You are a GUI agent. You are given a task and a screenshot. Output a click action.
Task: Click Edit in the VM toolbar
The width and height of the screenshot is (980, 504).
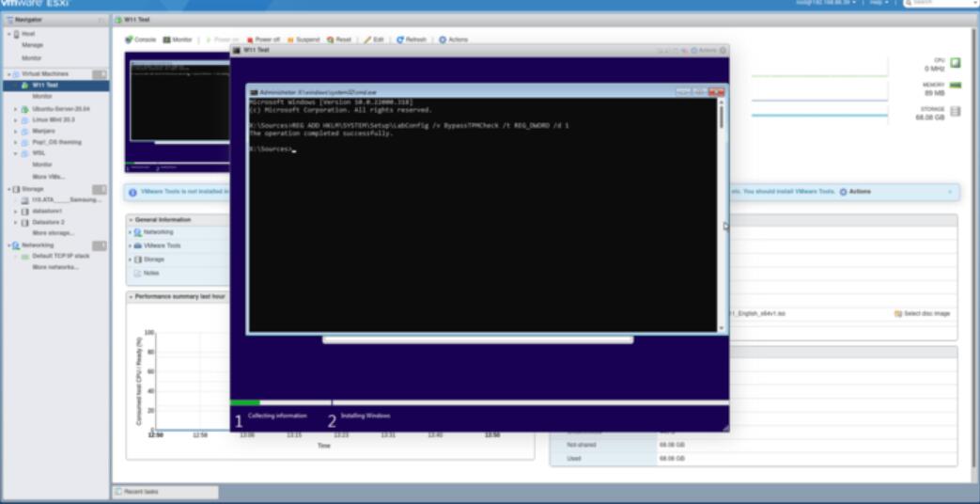point(374,39)
